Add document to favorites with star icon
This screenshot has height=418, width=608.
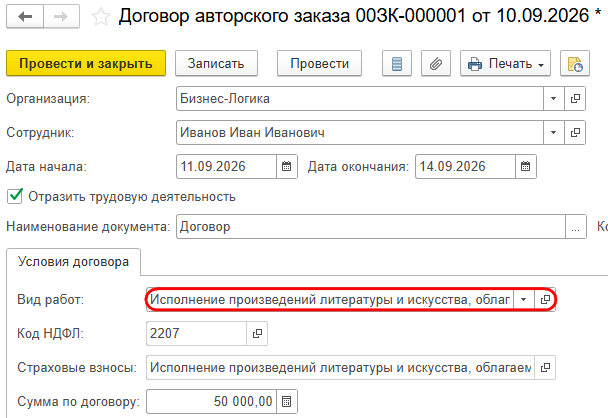tap(100, 17)
